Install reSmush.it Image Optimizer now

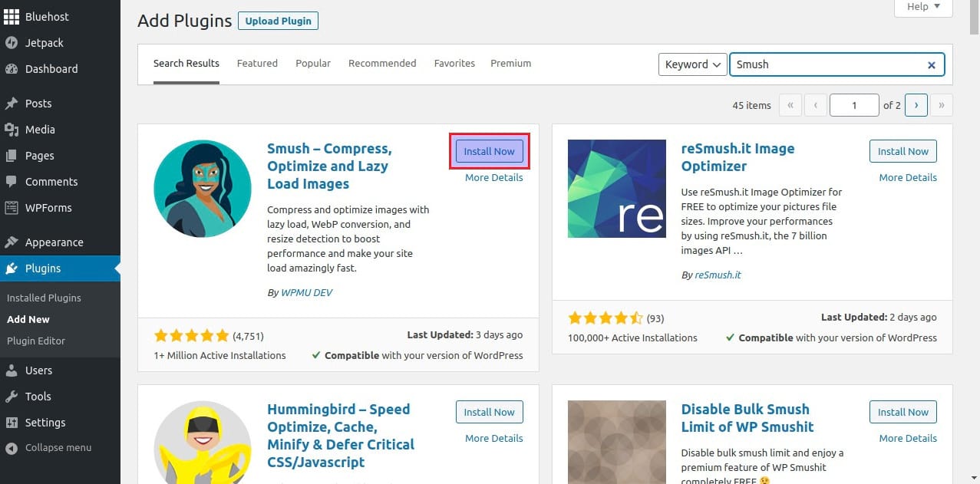pyautogui.click(x=903, y=151)
